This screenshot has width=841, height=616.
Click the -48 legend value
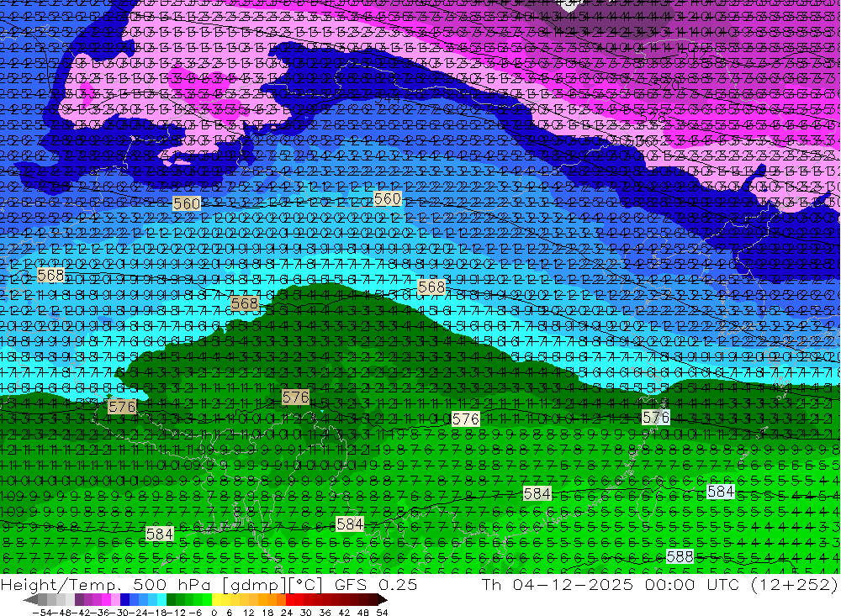tap(62, 613)
